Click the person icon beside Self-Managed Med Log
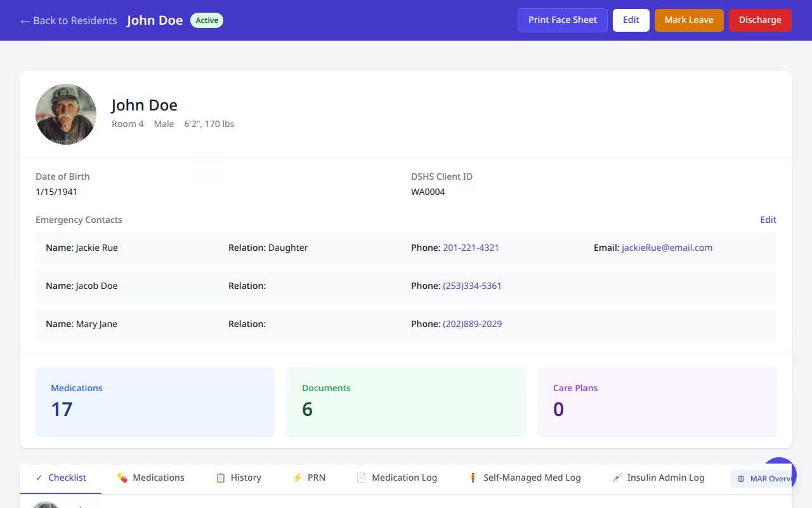The image size is (812, 508). pos(473,478)
